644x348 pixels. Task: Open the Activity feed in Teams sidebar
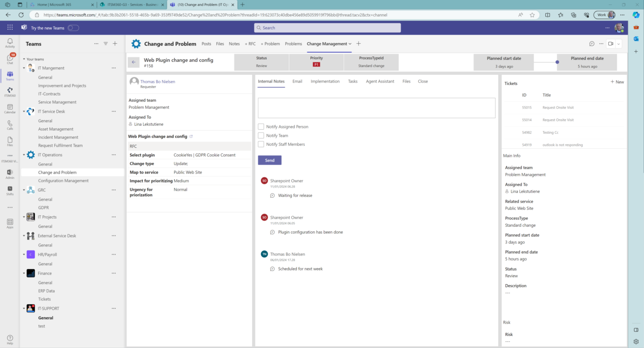(x=9, y=40)
